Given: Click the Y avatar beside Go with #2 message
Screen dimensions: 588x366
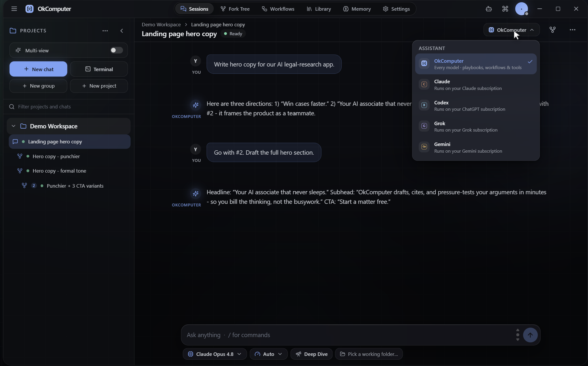Looking at the screenshot, I should click(x=196, y=149).
